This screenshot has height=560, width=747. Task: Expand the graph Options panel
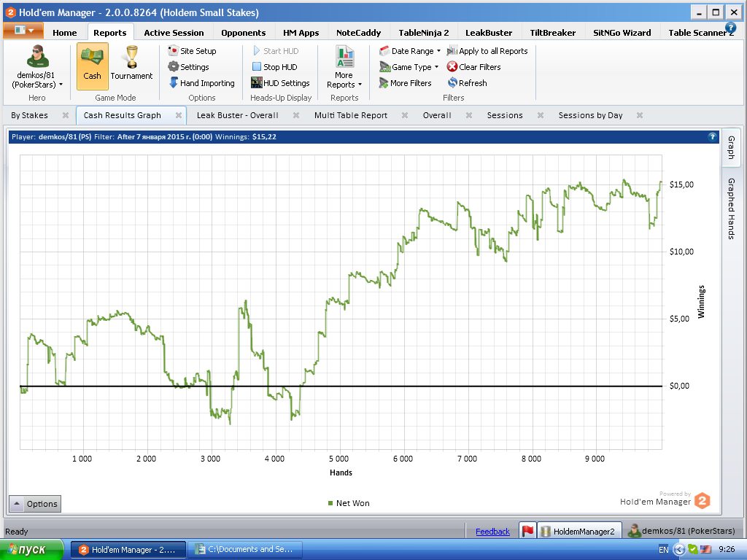pos(35,504)
